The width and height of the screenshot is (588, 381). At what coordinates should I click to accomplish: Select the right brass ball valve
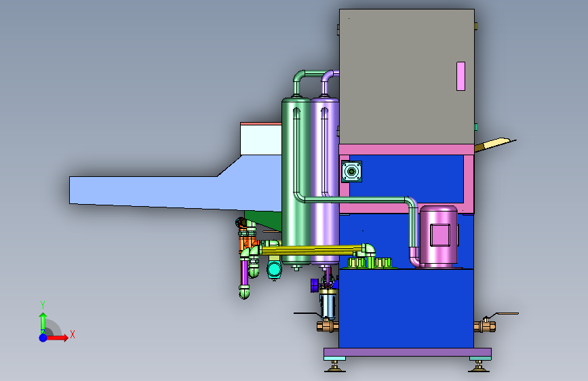(x=485, y=326)
